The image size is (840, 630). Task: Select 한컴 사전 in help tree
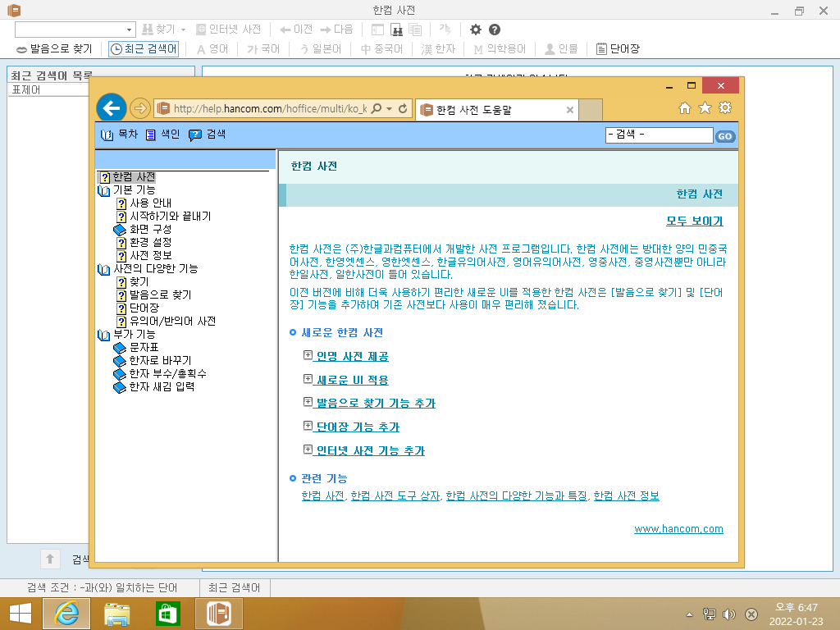134,177
